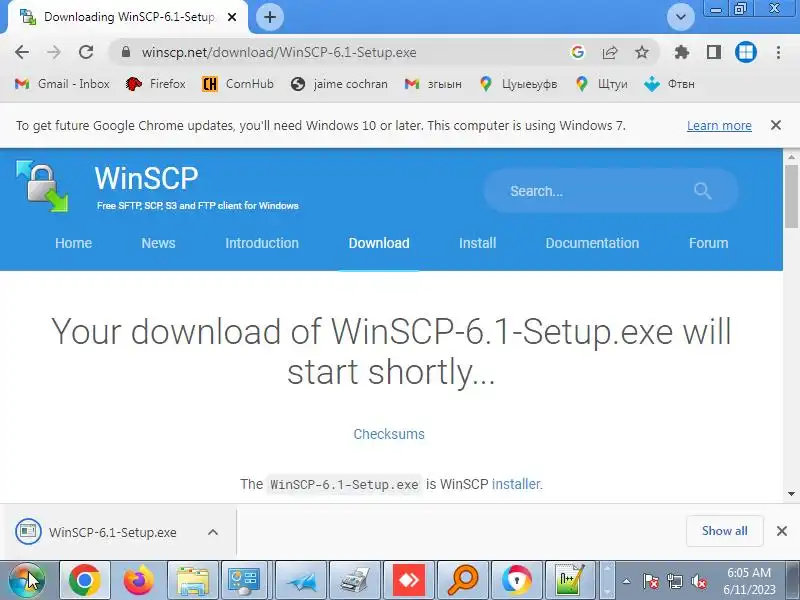Image resolution: width=800 pixels, height=600 pixels.
Task: Dismiss the Chrome update infobar
Action: [x=776, y=125]
